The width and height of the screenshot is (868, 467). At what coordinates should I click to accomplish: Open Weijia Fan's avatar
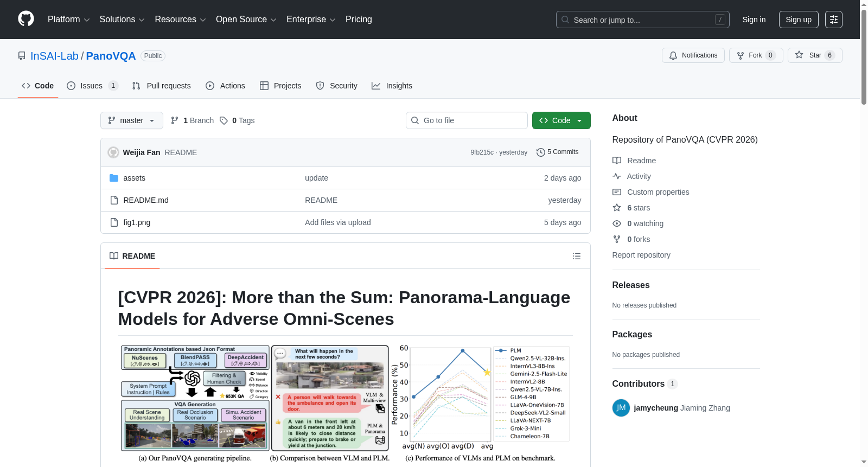tap(113, 152)
